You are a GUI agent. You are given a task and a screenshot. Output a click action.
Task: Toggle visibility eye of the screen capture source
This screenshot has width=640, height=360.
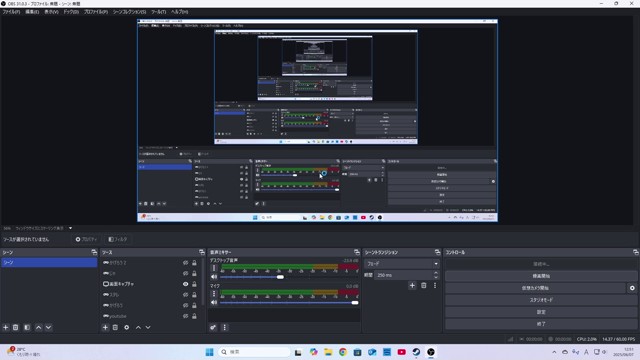pos(185,284)
